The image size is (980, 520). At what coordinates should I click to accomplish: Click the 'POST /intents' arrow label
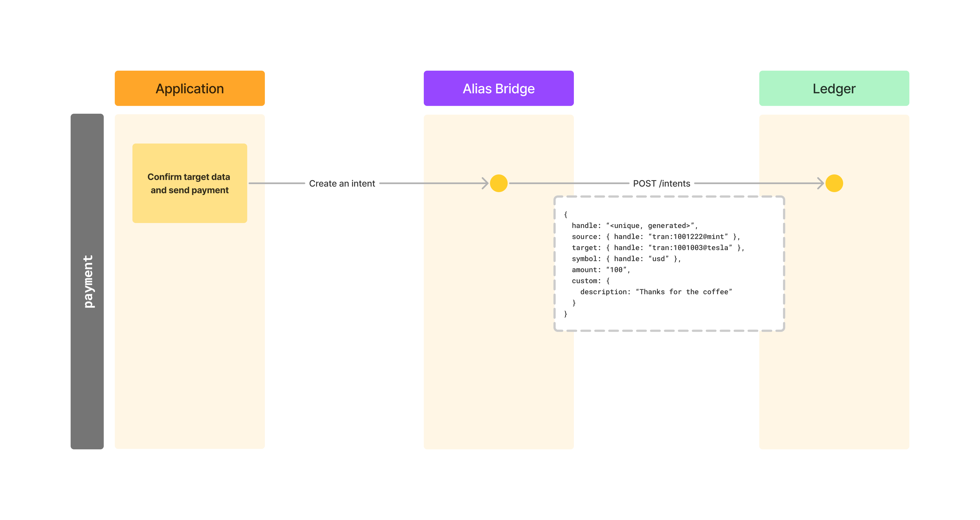coord(661,184)
